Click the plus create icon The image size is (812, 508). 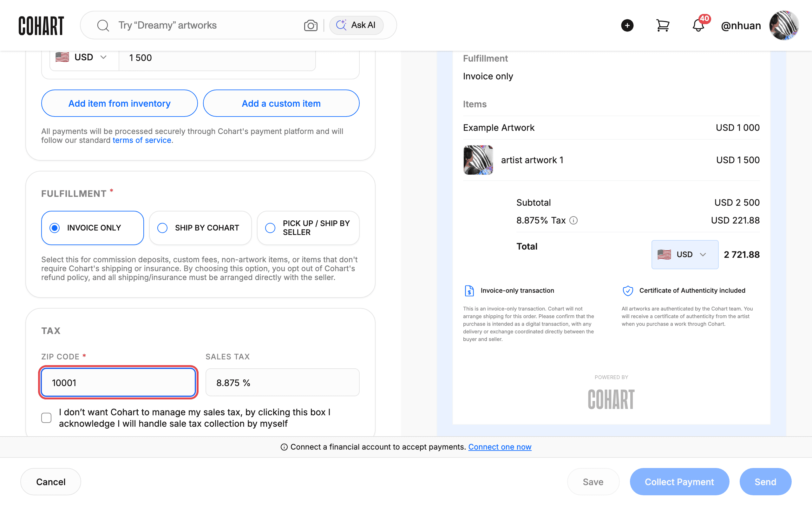627,25
